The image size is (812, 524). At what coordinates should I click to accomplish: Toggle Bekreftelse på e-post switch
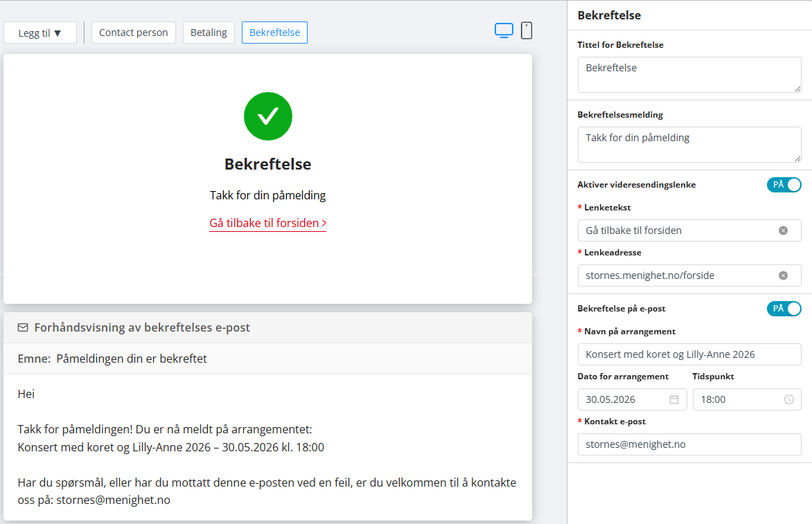784,309
